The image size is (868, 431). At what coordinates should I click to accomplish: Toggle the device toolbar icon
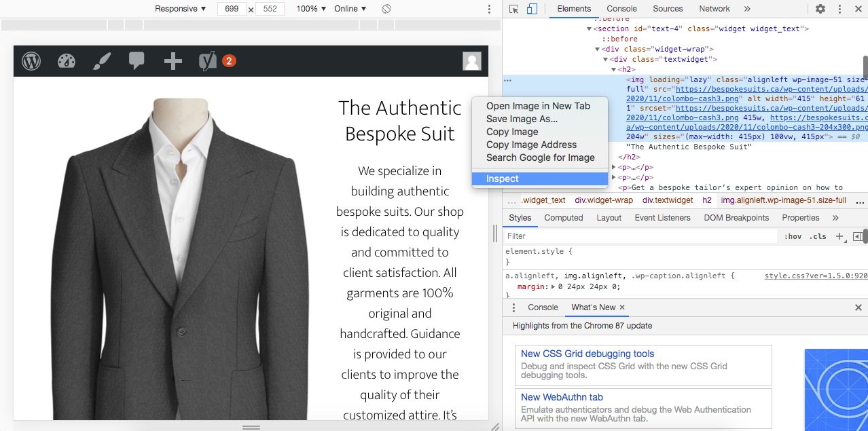(x=531, y=9)
